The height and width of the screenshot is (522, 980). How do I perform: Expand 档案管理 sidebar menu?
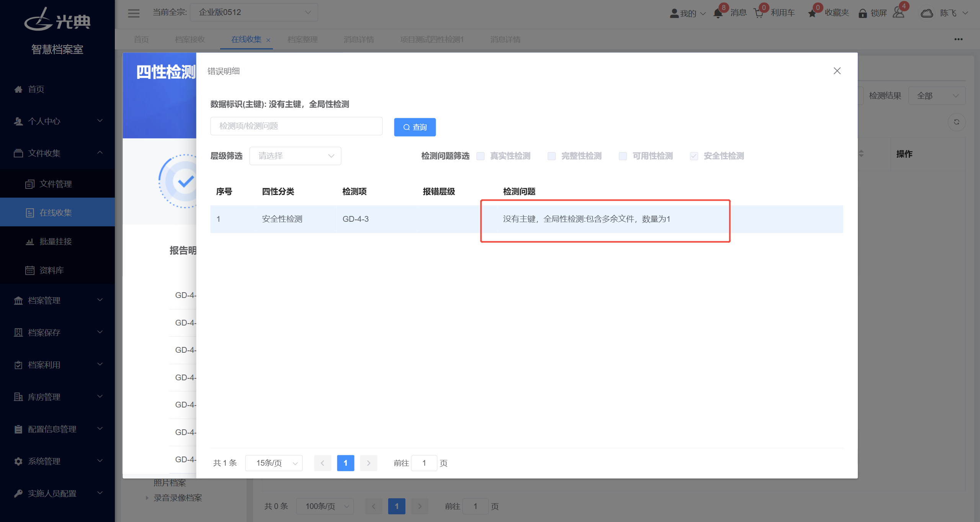[x=57, y=300]
